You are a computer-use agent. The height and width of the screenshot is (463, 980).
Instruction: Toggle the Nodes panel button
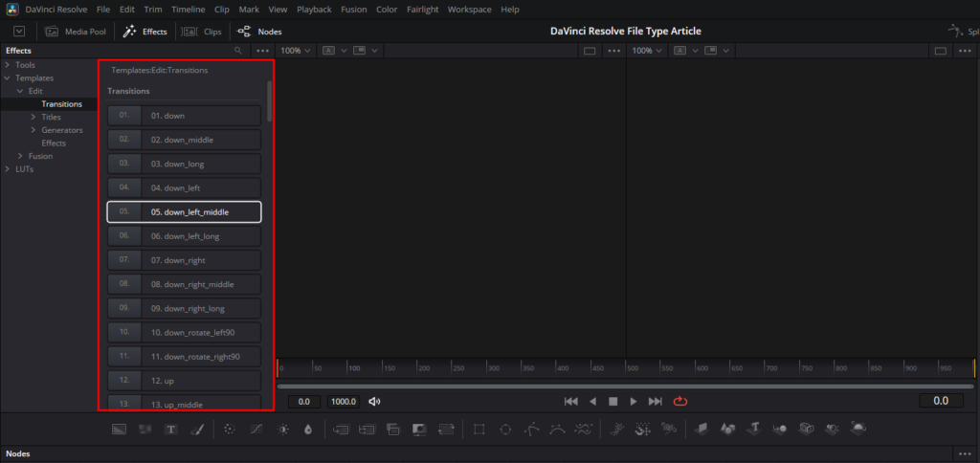pyautogui.click(x=260, y=32)
